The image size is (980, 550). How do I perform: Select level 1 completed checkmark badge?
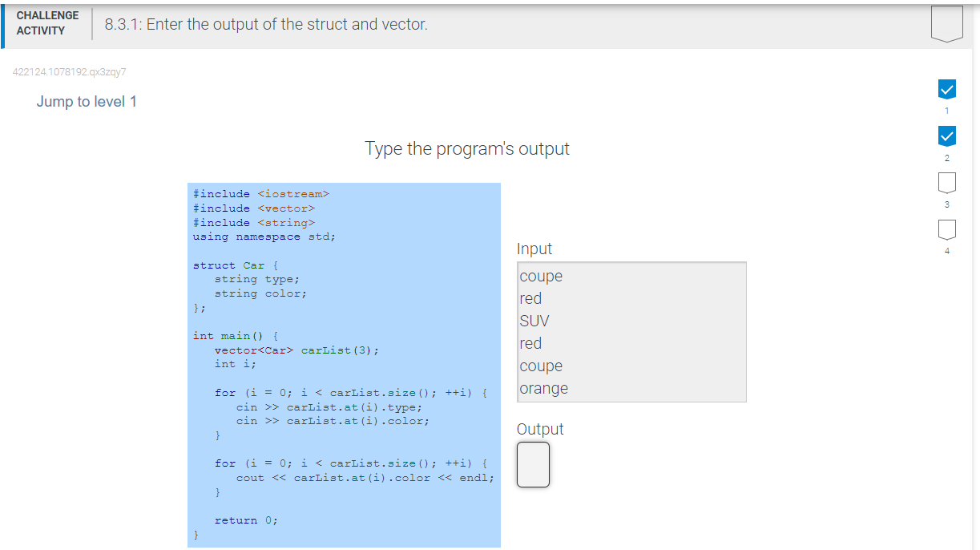[946, 89]
